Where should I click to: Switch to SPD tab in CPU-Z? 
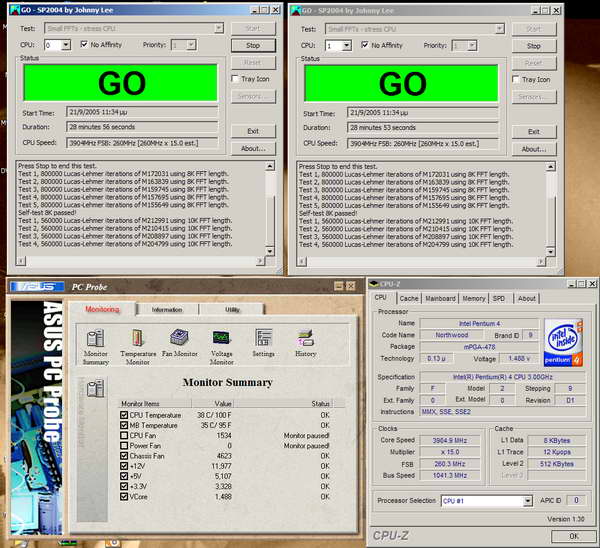click(x=499, y=298)
